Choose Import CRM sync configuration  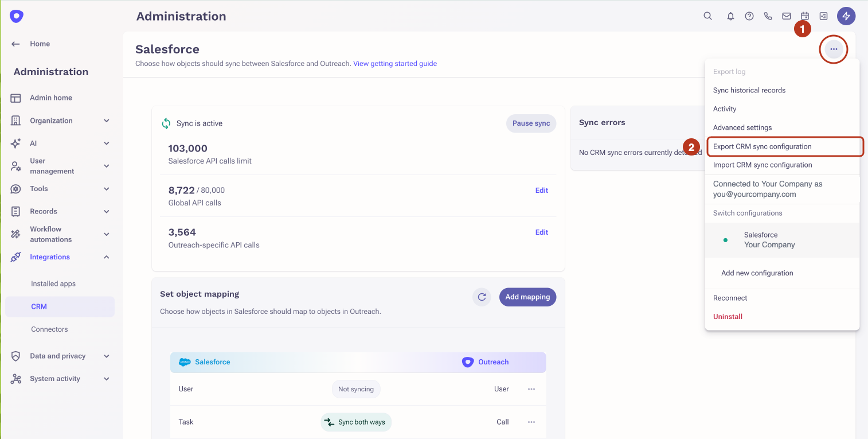tap(782, 165)
